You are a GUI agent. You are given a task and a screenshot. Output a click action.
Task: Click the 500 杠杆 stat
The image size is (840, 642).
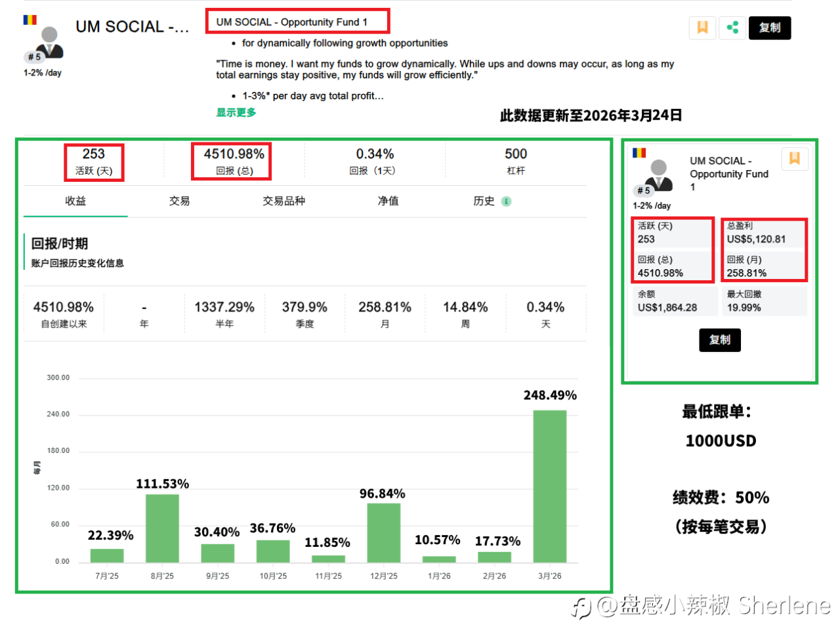(516, 161)
